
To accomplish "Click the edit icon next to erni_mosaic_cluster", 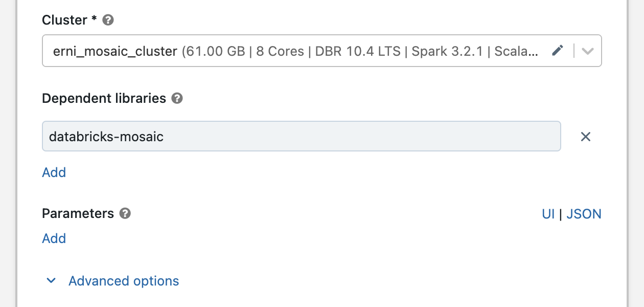I will [558, 51].
